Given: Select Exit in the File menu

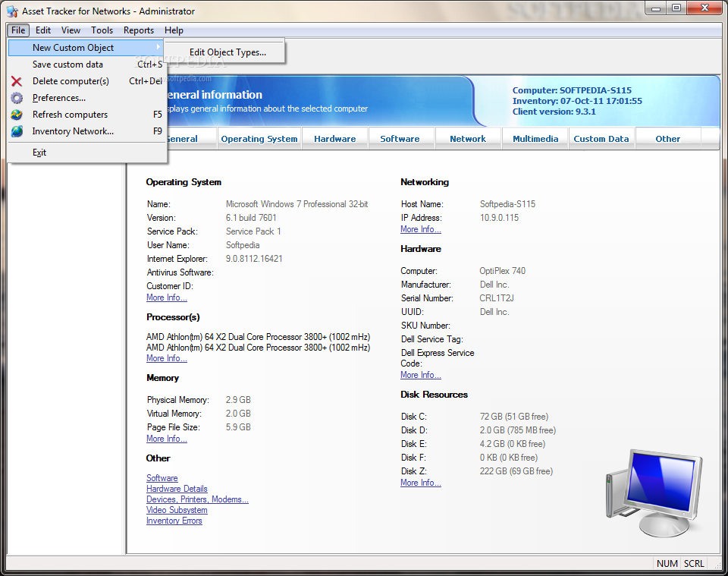Looking at the screenshot, I should click(x=86, y=153).
